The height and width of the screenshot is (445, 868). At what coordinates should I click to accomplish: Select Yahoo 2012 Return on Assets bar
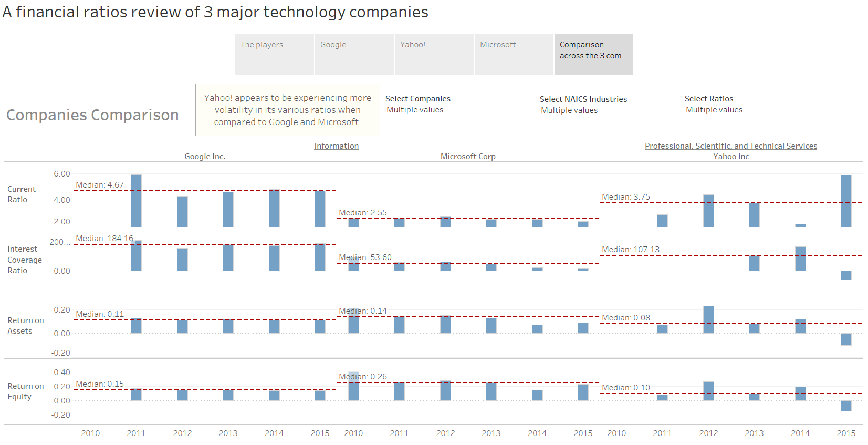708,319
